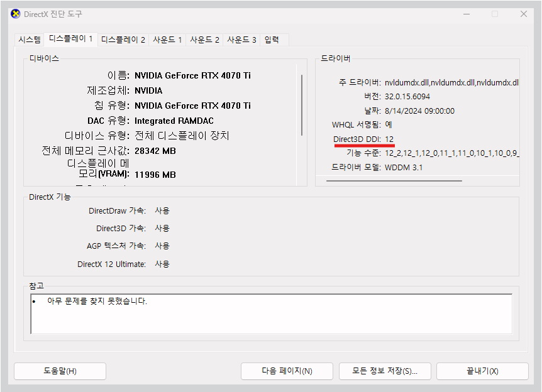Click the driver panel horizontal scrollbar
The image size is (542, 392).
[x=394, y=181]
